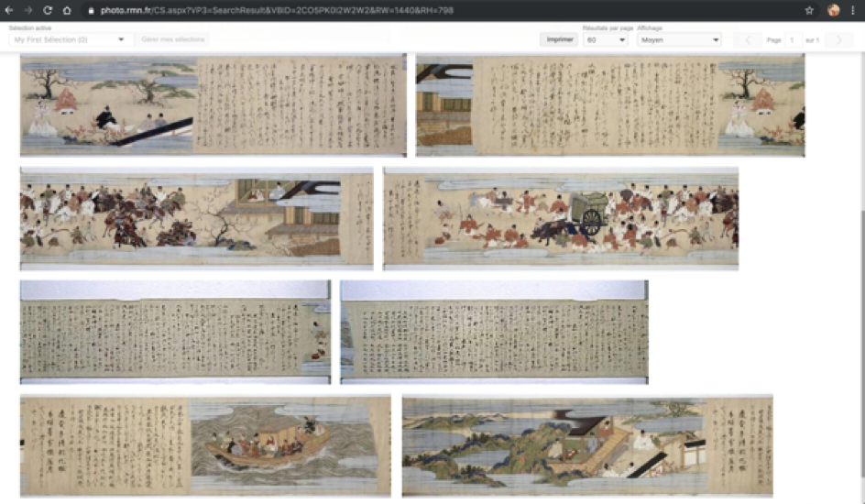Screen dimensions: 865x504
Task: Click the Imprimer button
Action: click(x=559, y=40)
